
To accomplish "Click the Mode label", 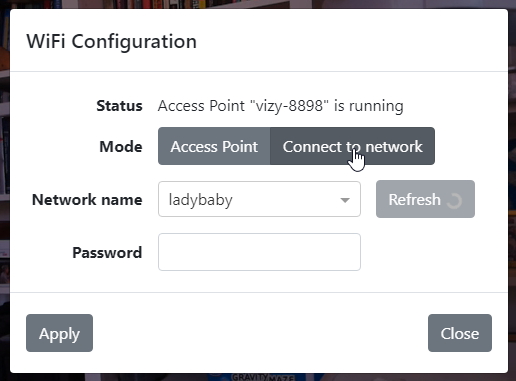I will [x=121, y=147].
